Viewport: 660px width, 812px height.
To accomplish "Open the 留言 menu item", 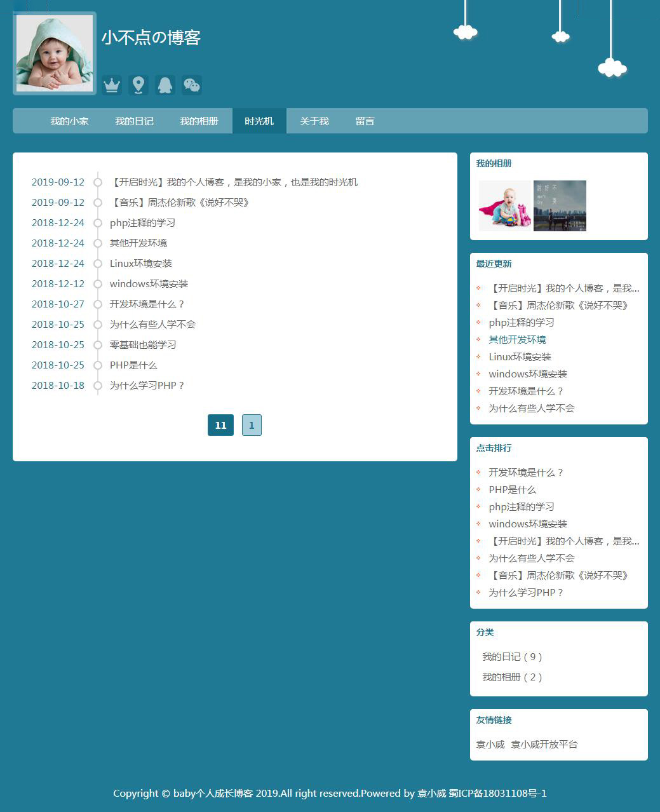I will coord(365,121).
